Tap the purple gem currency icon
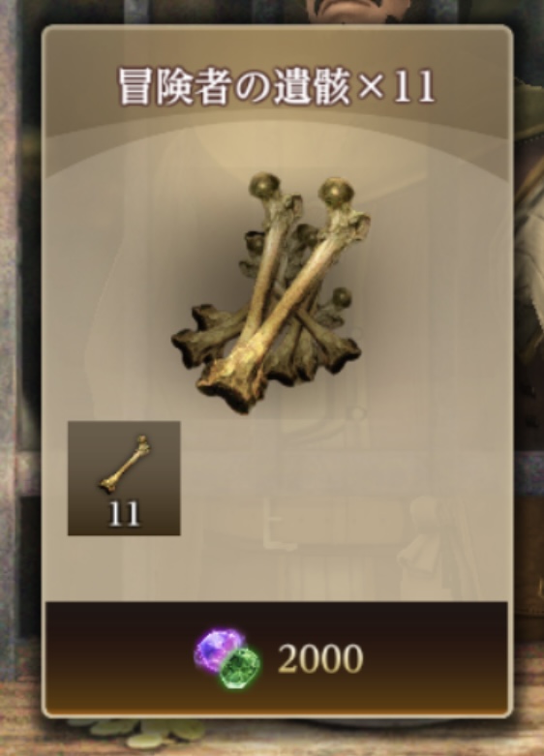The image size is (544, 756). click(216, 649)
